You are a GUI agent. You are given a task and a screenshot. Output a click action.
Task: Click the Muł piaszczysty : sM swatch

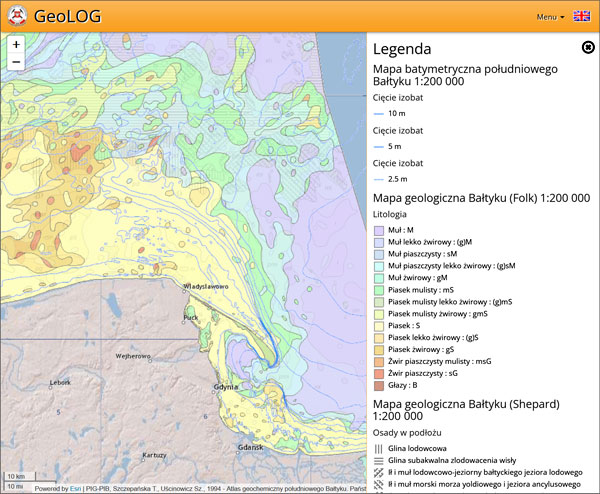point(378,254)
